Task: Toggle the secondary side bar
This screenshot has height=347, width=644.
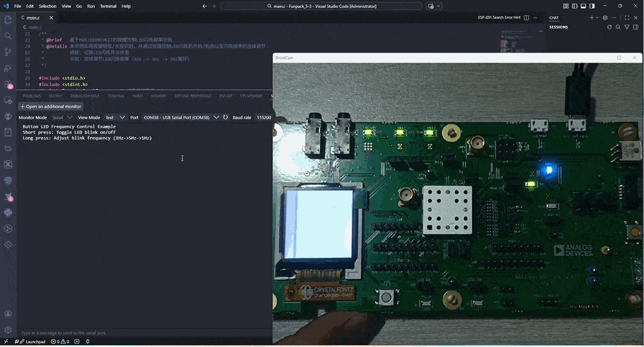Action: click(592, 6)
